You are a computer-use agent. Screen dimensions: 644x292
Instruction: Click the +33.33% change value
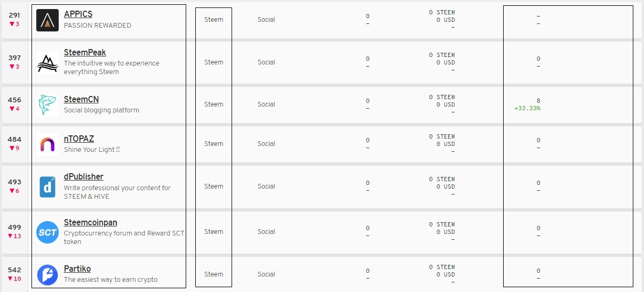527,109
